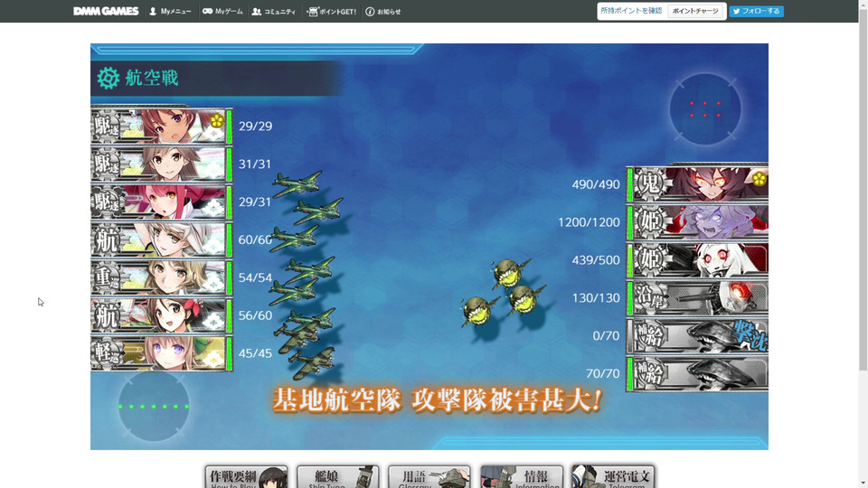This screenshot has width=868, height=488.
Task: Click the check owned points link
Action: (x=631, y=11)
